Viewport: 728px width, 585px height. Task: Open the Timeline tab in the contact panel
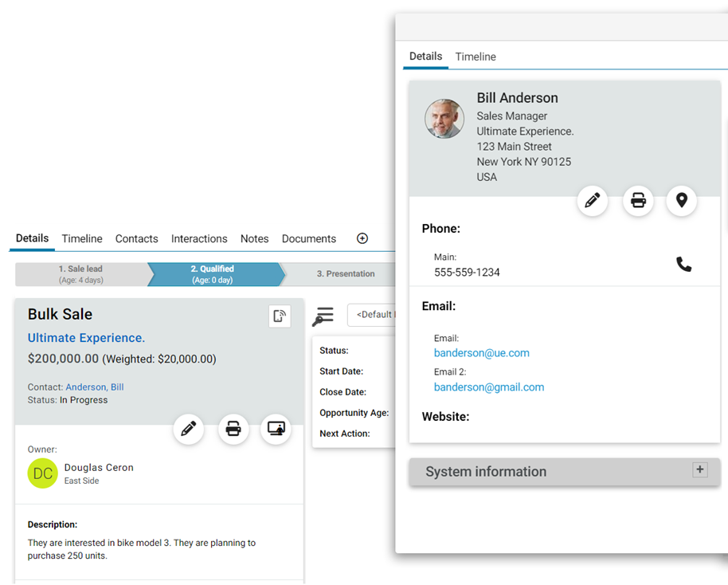point(476,57)
